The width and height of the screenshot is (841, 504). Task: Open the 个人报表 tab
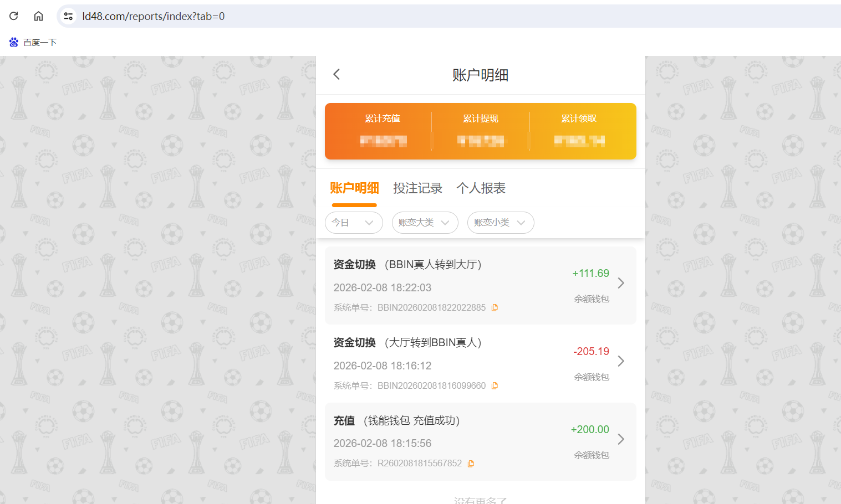(x=480, y=188)
